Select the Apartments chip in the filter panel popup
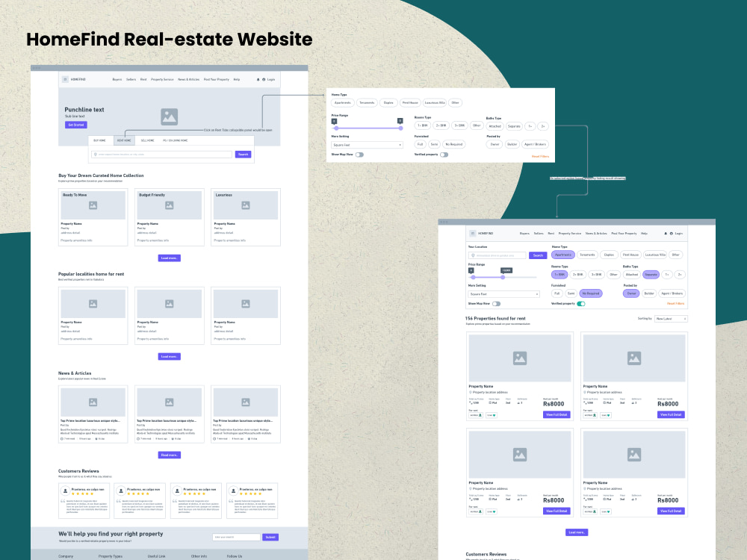747x560 pixels. (x=343, y=103)
